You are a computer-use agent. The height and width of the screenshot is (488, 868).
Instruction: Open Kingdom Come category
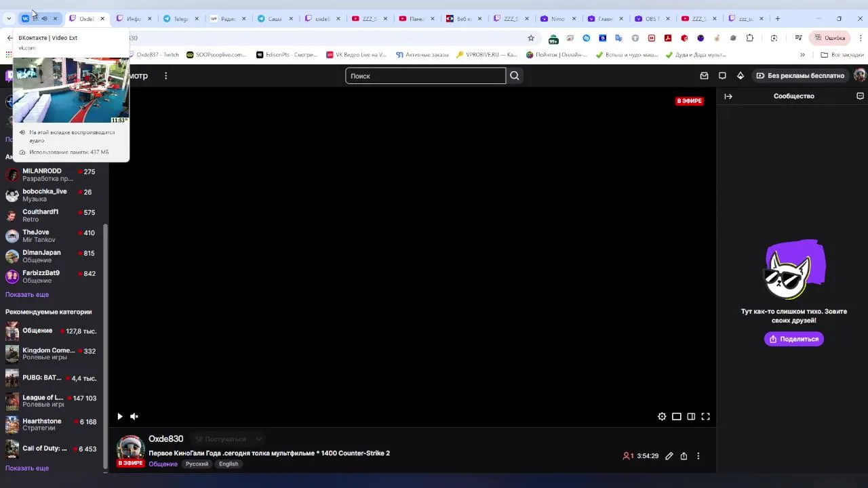[x=54, y=354]
